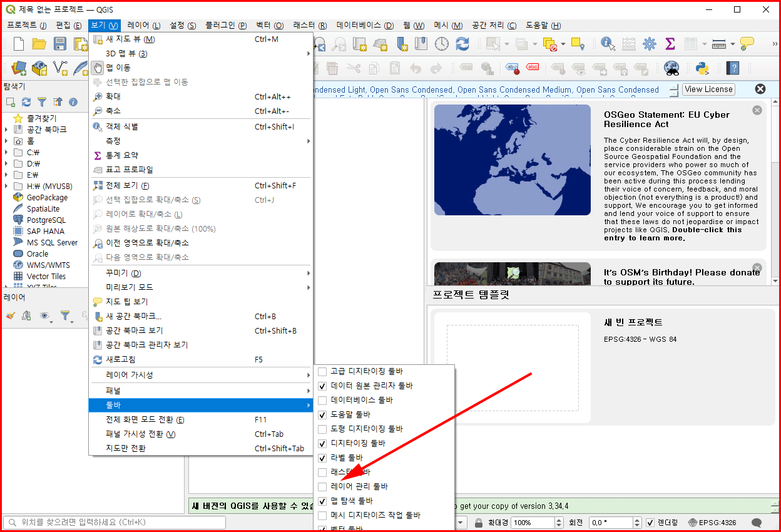Click the Save Project floppy icon

click(60, 44)
